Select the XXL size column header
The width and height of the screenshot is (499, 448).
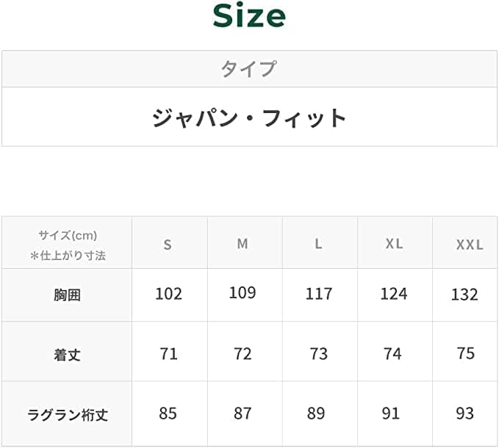click(469, 245)
